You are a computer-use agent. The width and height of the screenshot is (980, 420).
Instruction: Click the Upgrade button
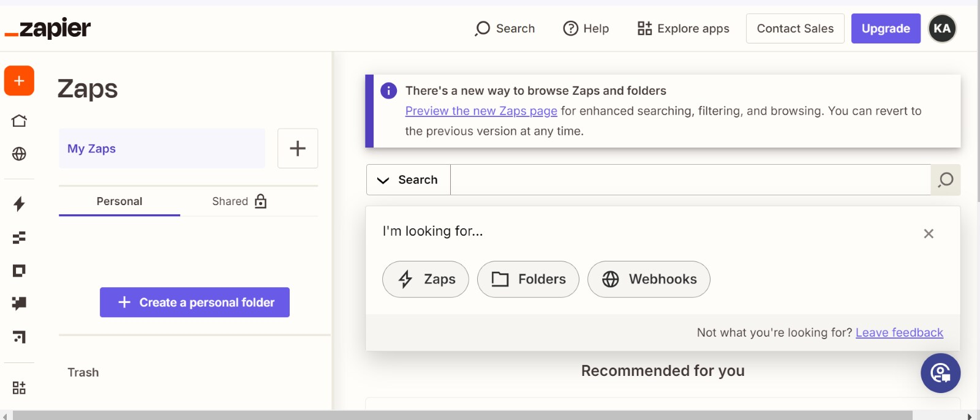pyautogui.click(x=886, y=29)
